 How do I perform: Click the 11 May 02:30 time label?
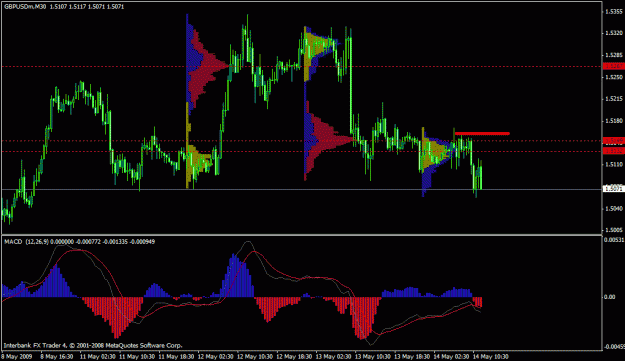coord(98,356)
